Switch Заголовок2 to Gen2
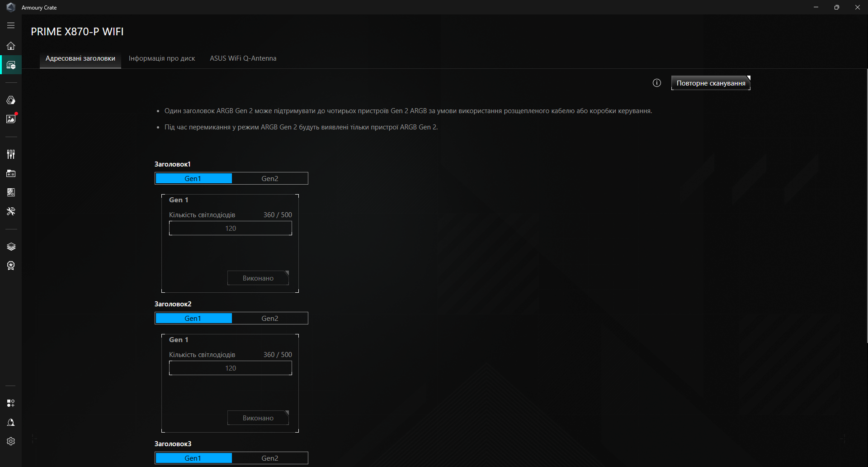 (x=270, y=318)
